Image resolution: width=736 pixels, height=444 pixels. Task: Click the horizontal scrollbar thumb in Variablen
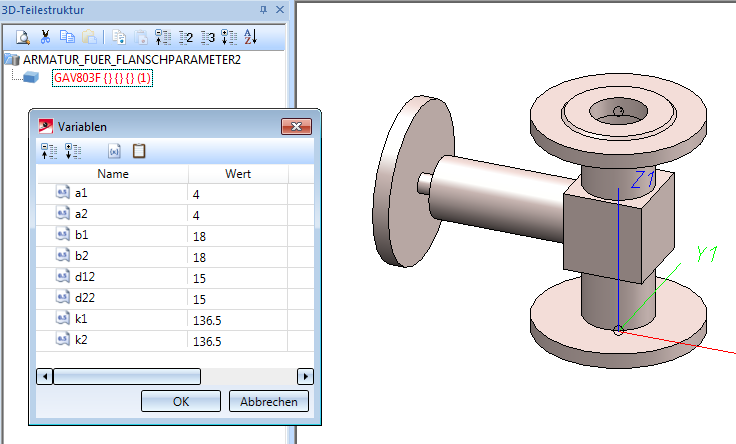127,376
